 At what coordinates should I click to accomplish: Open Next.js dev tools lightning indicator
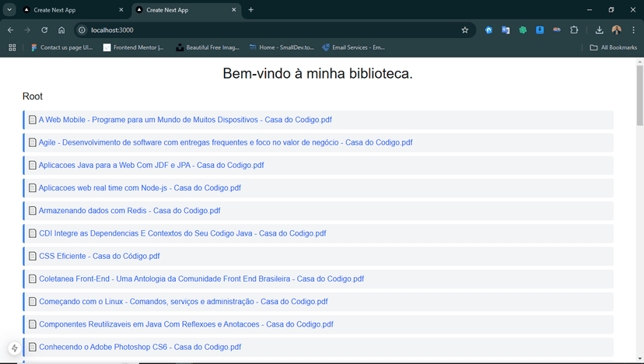(x=15, y=348)
